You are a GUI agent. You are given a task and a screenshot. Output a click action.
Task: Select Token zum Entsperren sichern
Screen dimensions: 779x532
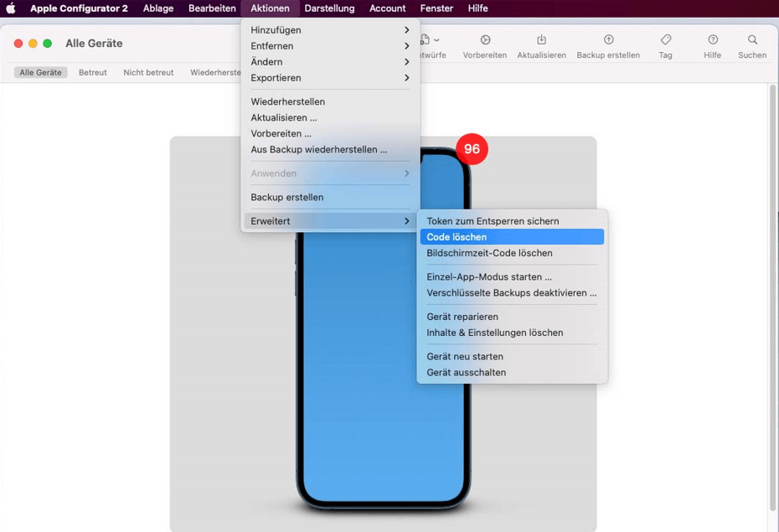pyautogui.click(x=512, y=221)
